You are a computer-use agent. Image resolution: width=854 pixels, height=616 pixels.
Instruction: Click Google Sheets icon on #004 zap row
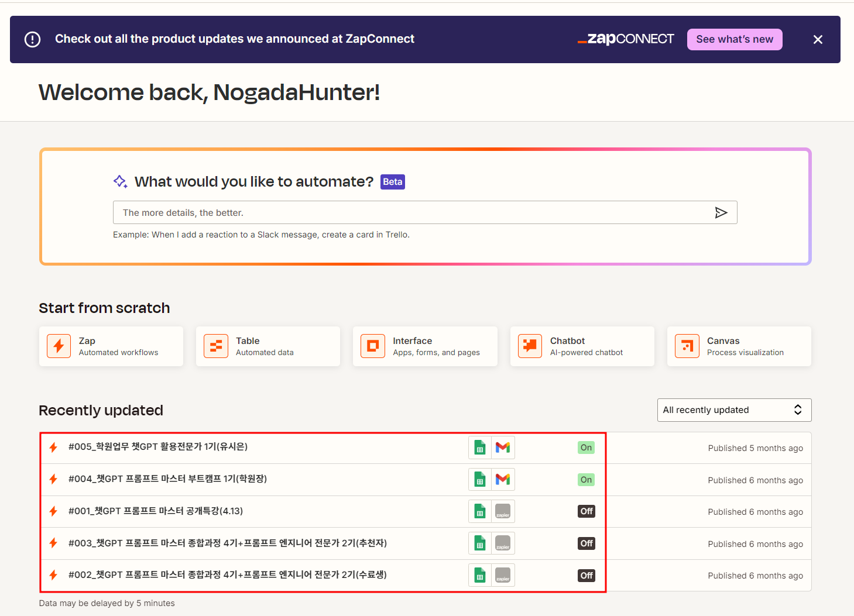[480, 480]
